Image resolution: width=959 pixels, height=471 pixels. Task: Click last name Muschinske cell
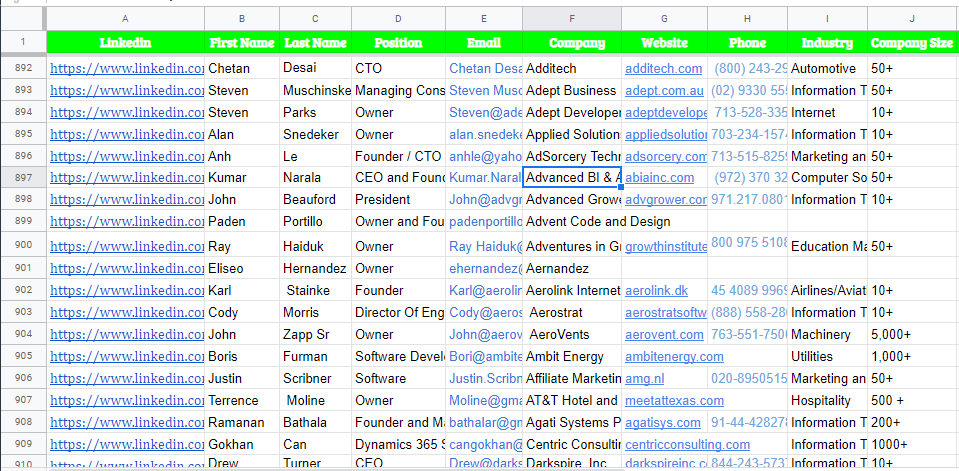click(316, 91)
